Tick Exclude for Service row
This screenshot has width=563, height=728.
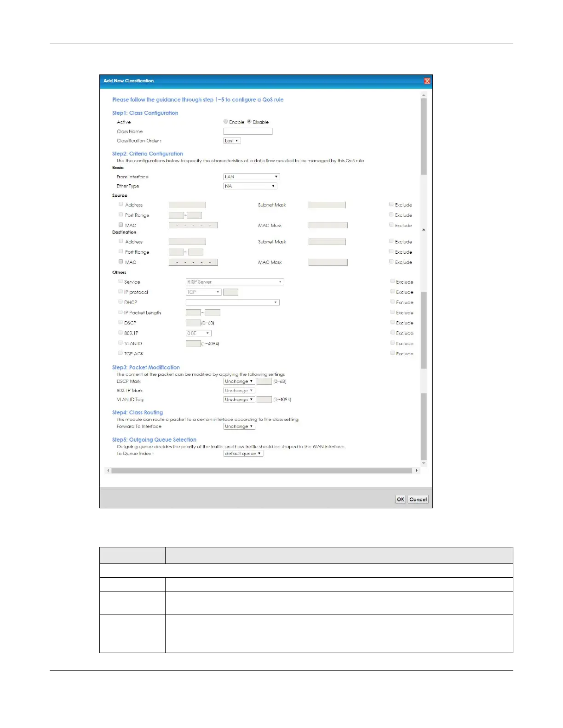click(x=392, y=281)
